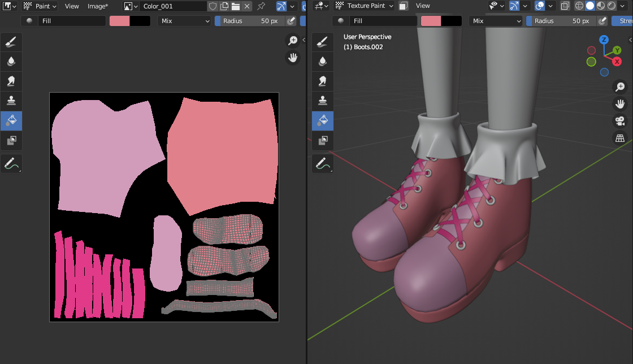Image resolution: width=633 pixels, height=364 pixels.
Task: Toggle the texture paint mask icon beside Texture Paint
Action: coord(403,6)
